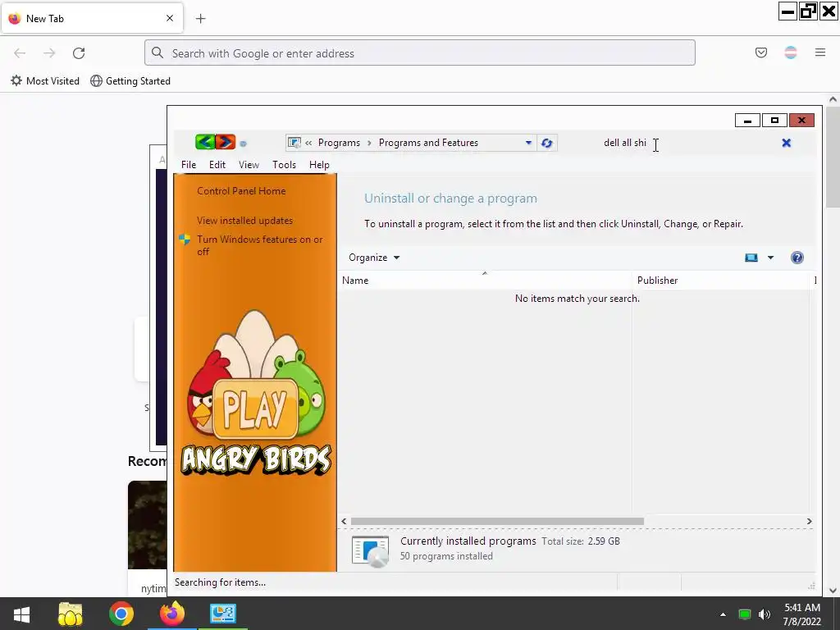This screenshot has height=630, width=840.
Task: Go forward with the red arrow button
Action: tap(226, 142)
